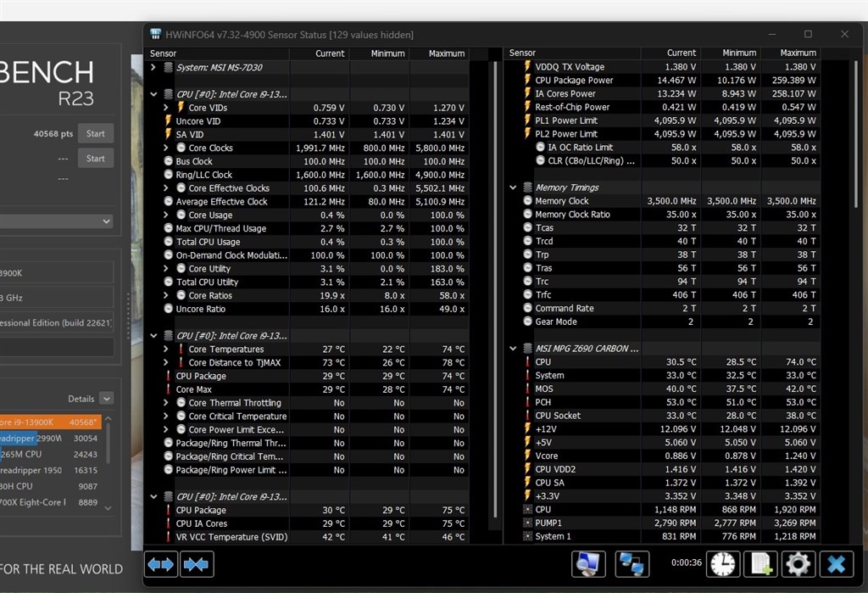Viewport: 868px width, 593px height.
Task: Select the ranking entry with score 30054
Action: point(50,439)
